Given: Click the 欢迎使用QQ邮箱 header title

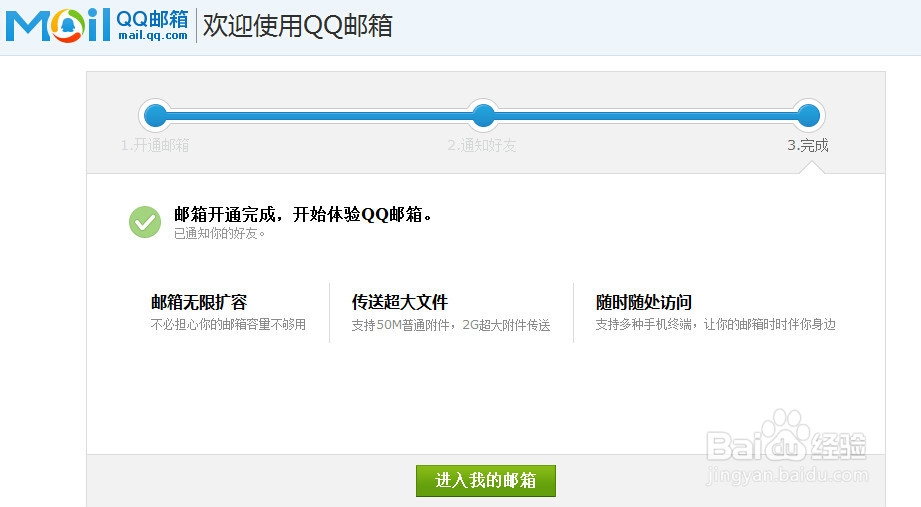Looking at the screenshot, I should tap(298, 26).
